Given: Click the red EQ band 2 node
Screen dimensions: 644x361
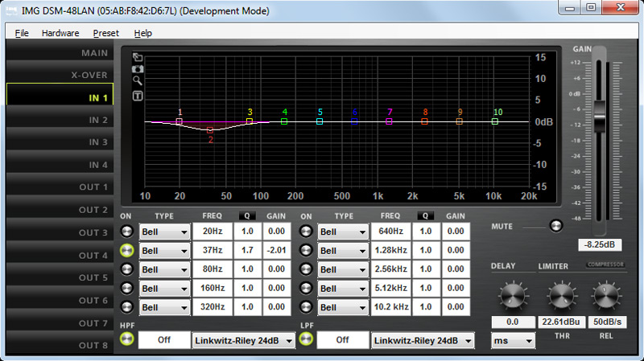Looking at the screenshot, I should click(x=210, y=129).
